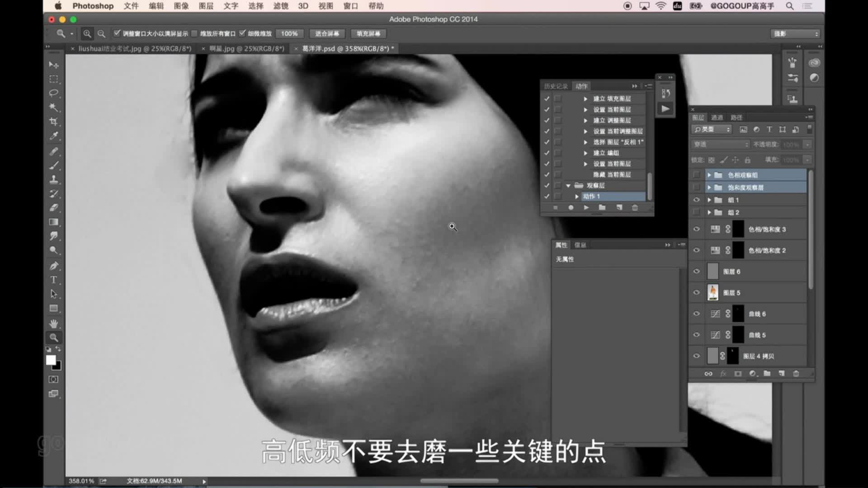The width and height of the screenshot is (868, 488).
Task: Select the Zoom tool in toolbox
Action: [x=54, y=338]
